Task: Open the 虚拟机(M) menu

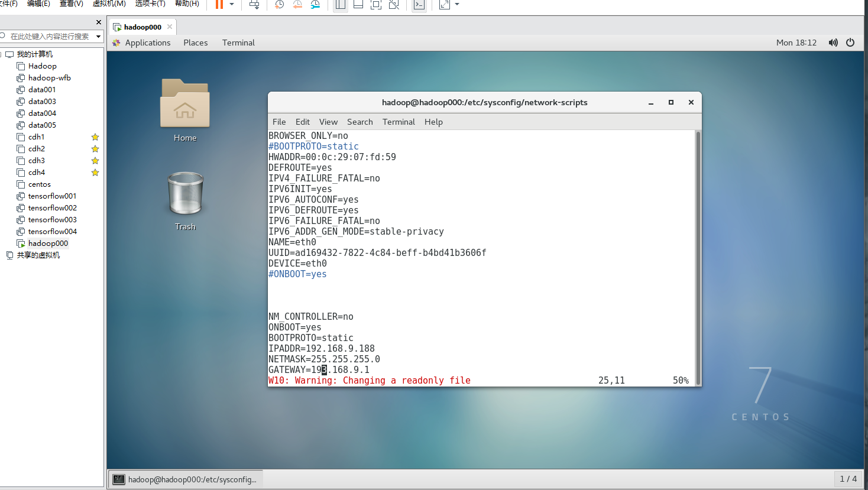Action: (109, 4)
